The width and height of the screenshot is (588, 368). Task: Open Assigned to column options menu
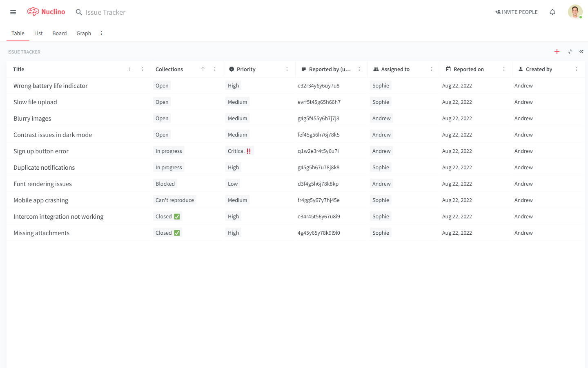[x=432, y=69]
